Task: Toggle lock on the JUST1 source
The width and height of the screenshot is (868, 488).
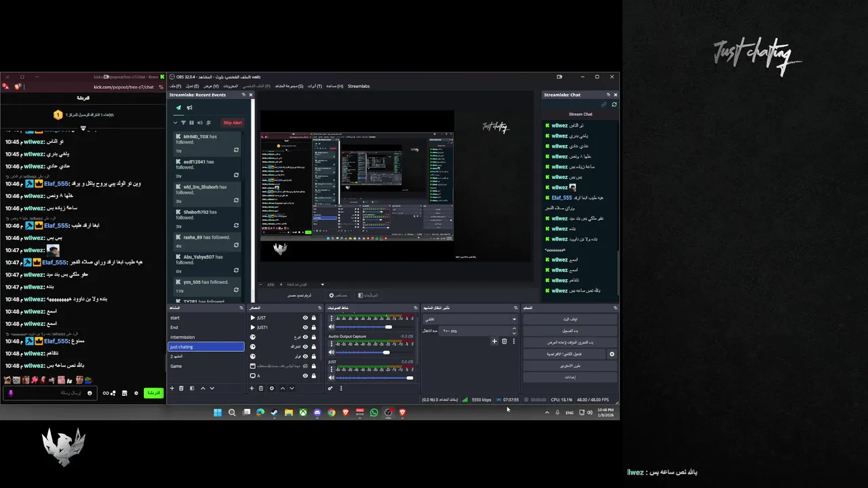Action: [x=314, y=327]
